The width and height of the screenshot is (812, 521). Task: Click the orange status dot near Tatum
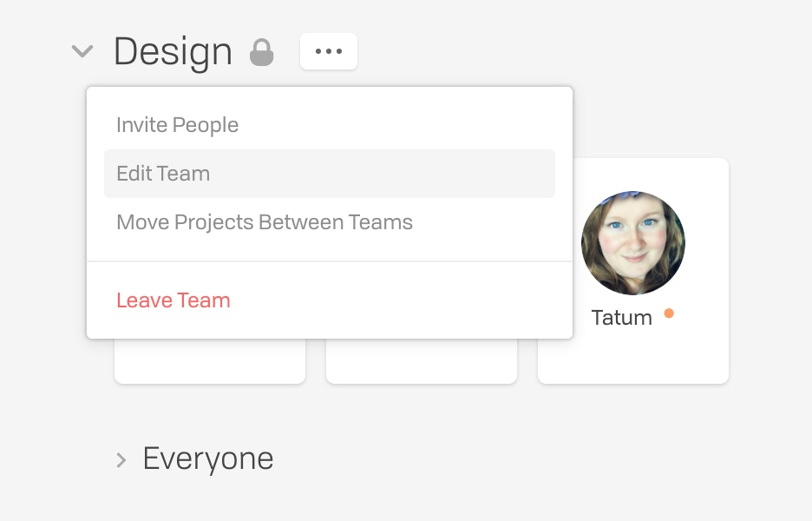click(669, 313)
